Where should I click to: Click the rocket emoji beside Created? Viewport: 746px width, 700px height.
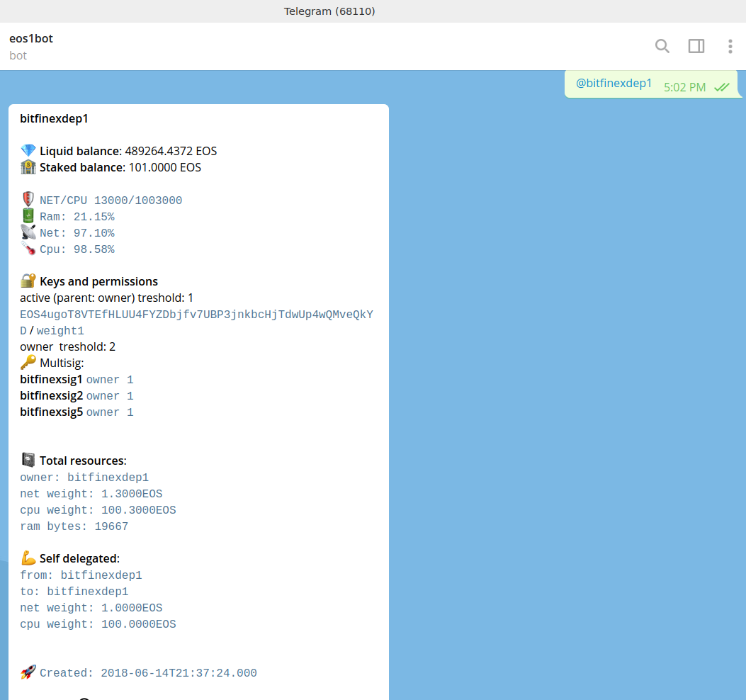(x=28, y=672)
